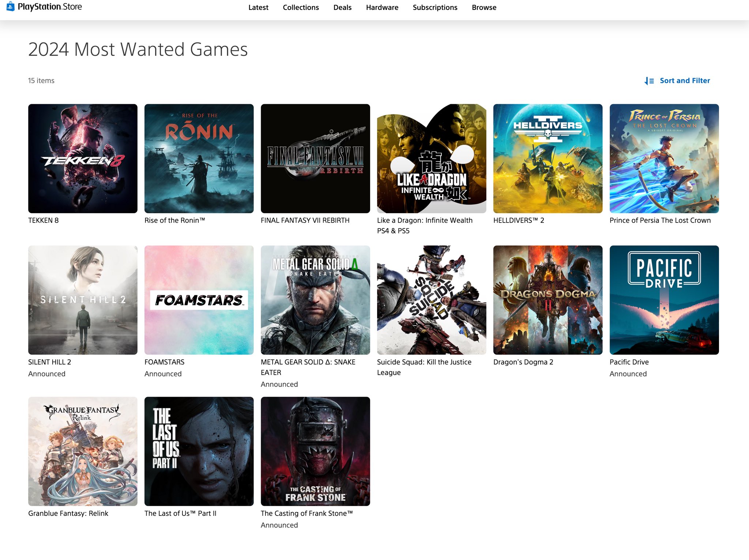Click the Dragon's Dogma 2 title link
This screenshot has width=749, height=560.
(x=523, y=362)
